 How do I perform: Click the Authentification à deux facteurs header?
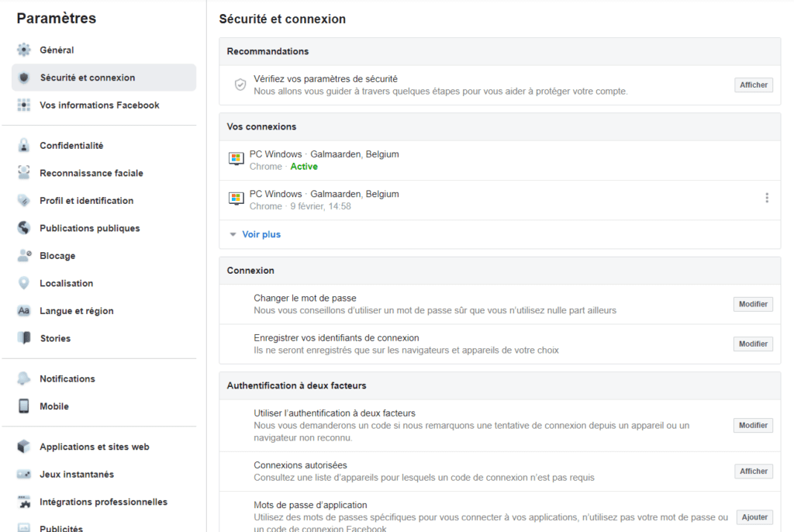[500, 385]
